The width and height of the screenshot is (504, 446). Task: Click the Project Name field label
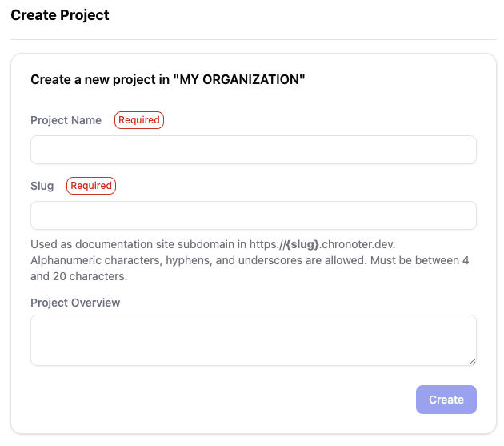[66, 120]
